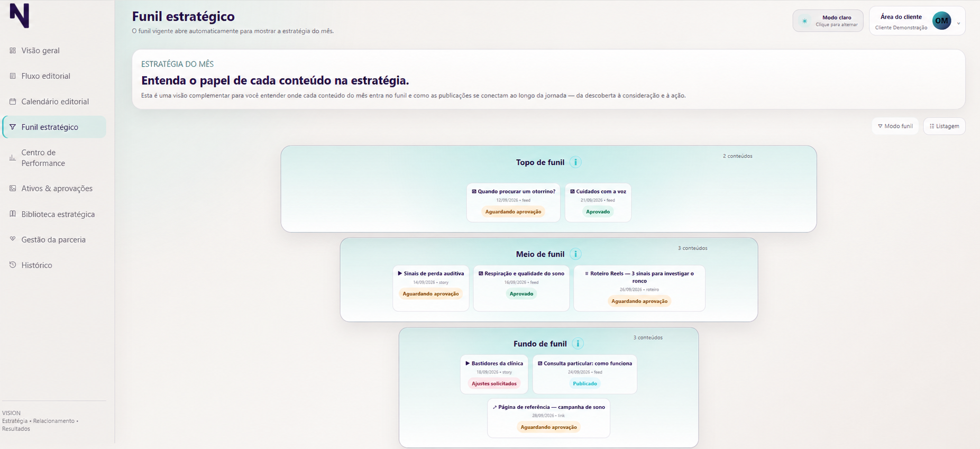Open Centro de Performance via its chart icon

(x=13, y=158)
